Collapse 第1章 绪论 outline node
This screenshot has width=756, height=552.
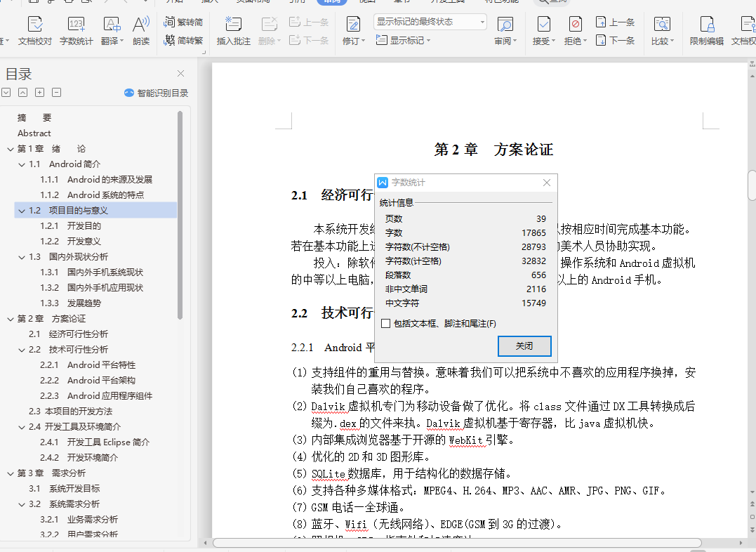point(10,149)
